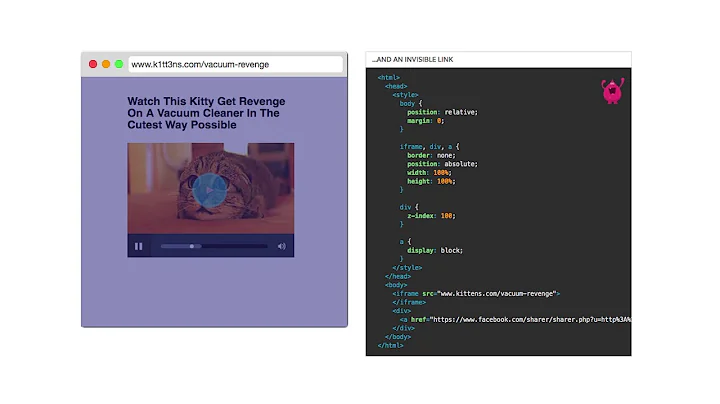
Task: Click the "display: block;" code line
Action: pos(435,250)
